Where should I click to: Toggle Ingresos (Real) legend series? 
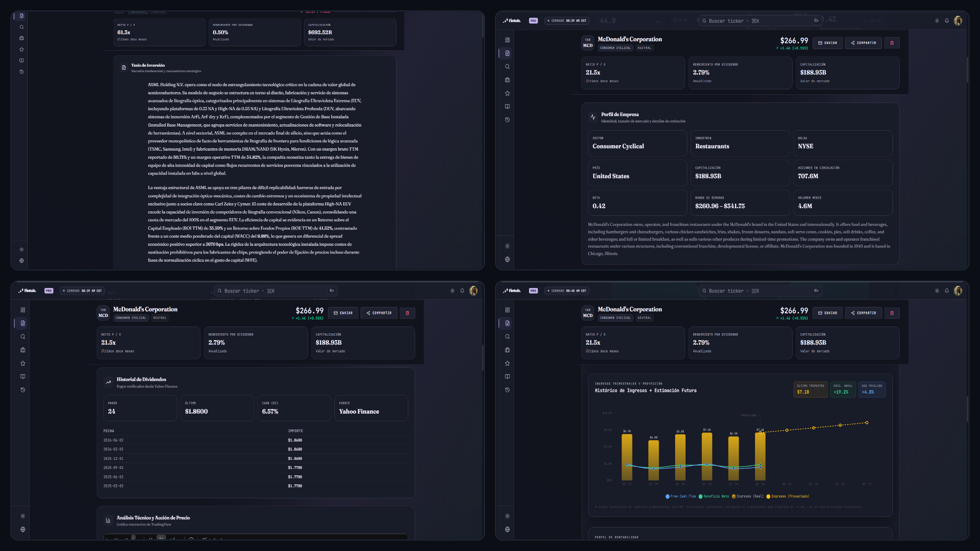pos(748,497)
